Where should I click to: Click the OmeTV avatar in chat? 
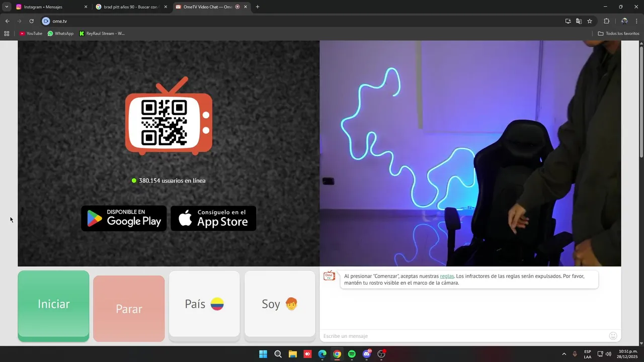pyautogui.click(x=329, y=276)
